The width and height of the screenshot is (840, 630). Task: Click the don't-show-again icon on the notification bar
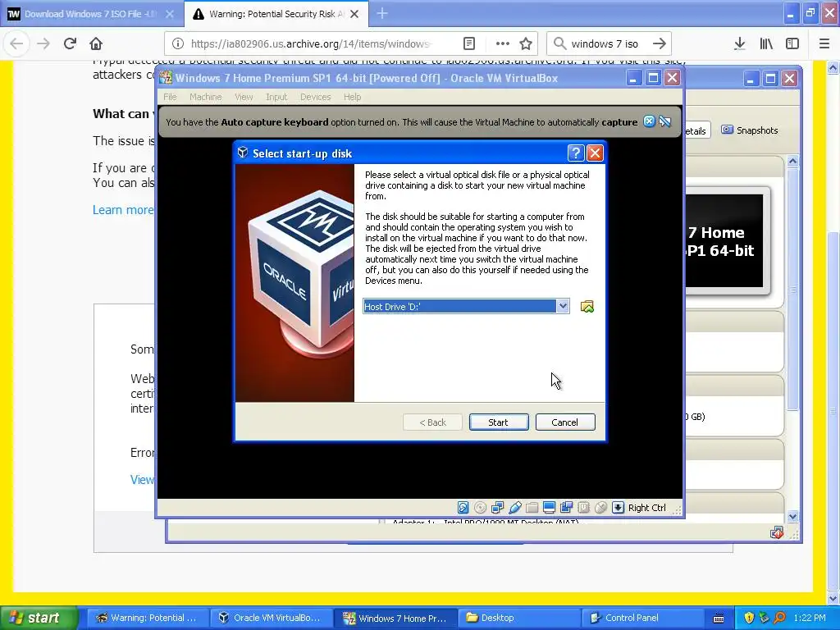coord(665,121)
